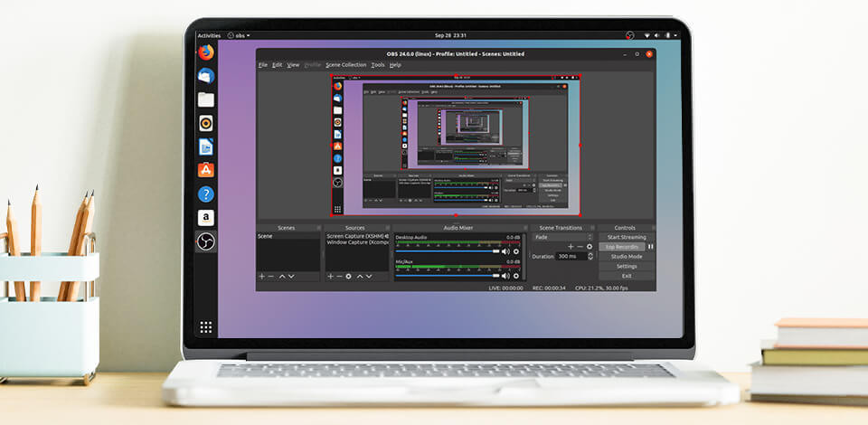Open Desktop Audio settings gear
Viewport: 868px width, 425px height.
[516, 251]
